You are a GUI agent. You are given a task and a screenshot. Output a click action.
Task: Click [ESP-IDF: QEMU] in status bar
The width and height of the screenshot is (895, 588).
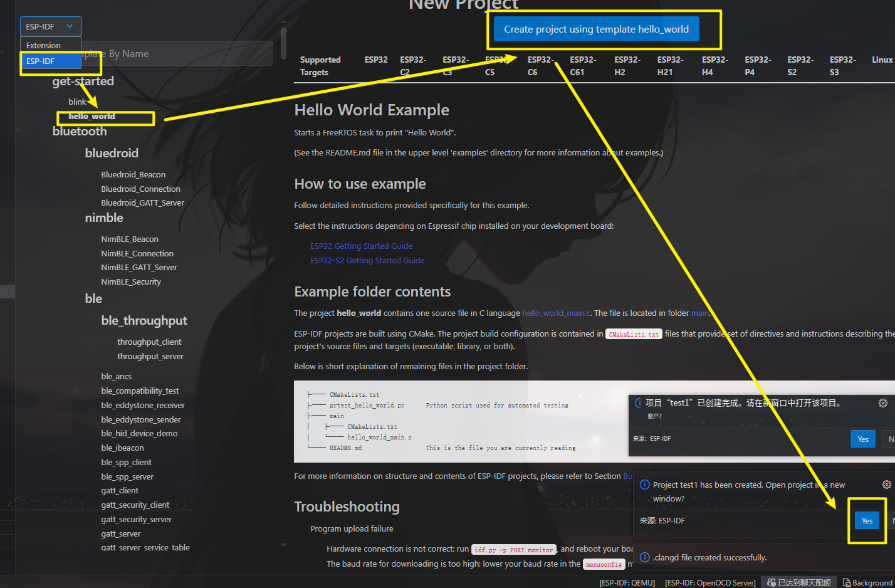tap(627, 582)
